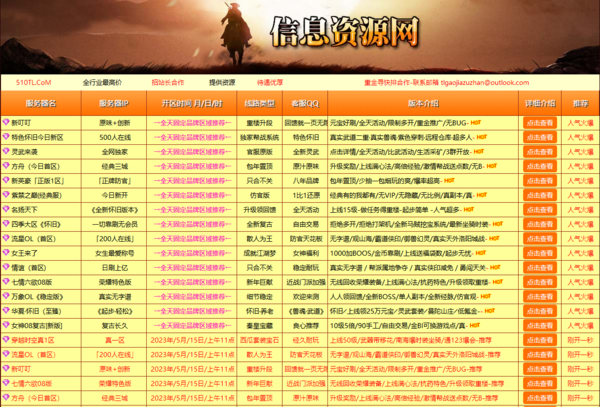Click the diamond icon next to 灵武来袭
Viewport: 600px width, 407px height.
pos(6,152)
